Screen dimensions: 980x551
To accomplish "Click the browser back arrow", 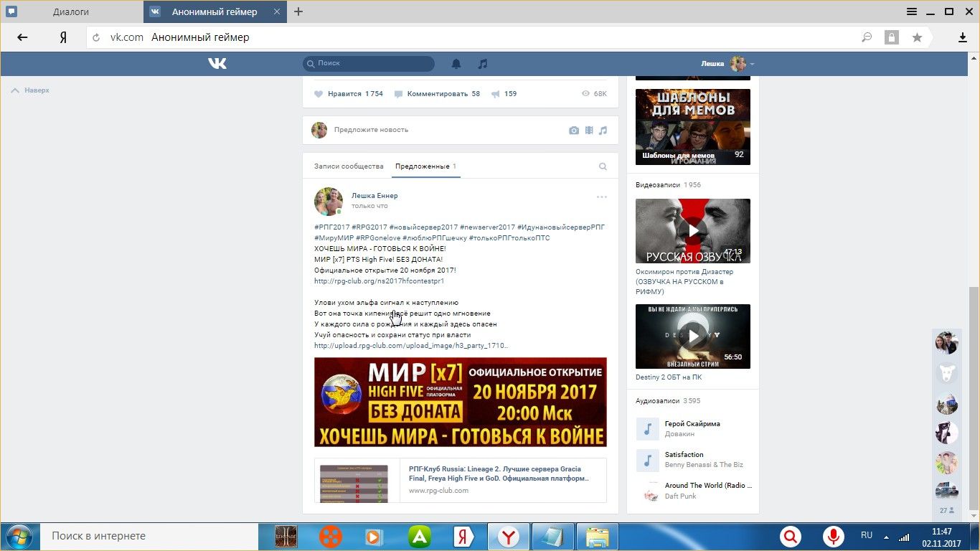I will [22, 37].
